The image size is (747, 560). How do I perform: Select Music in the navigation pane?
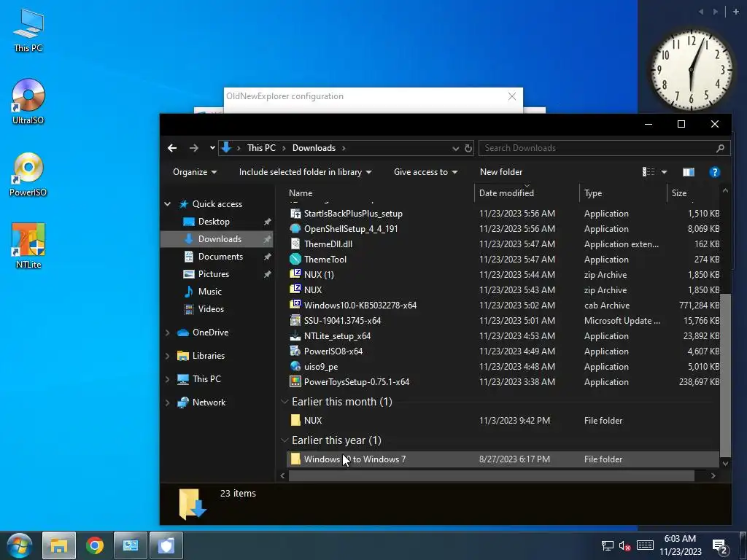(209, 292)
